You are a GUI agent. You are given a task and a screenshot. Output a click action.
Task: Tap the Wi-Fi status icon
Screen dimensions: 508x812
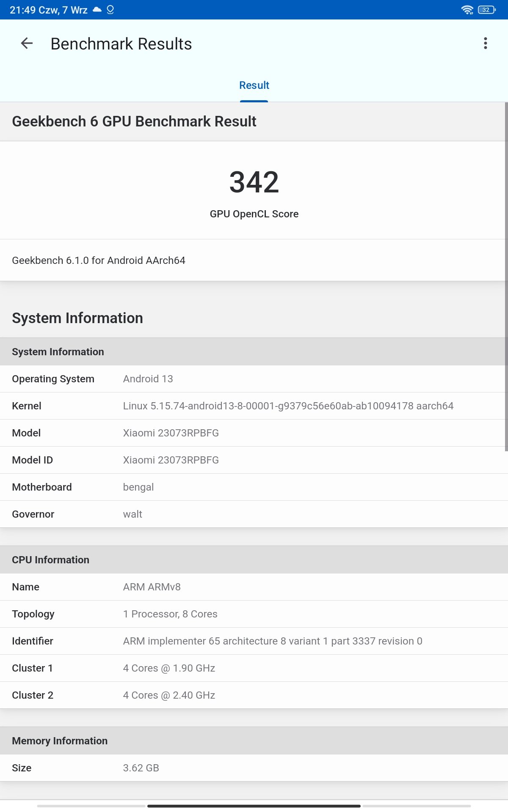tap(467, 10)
